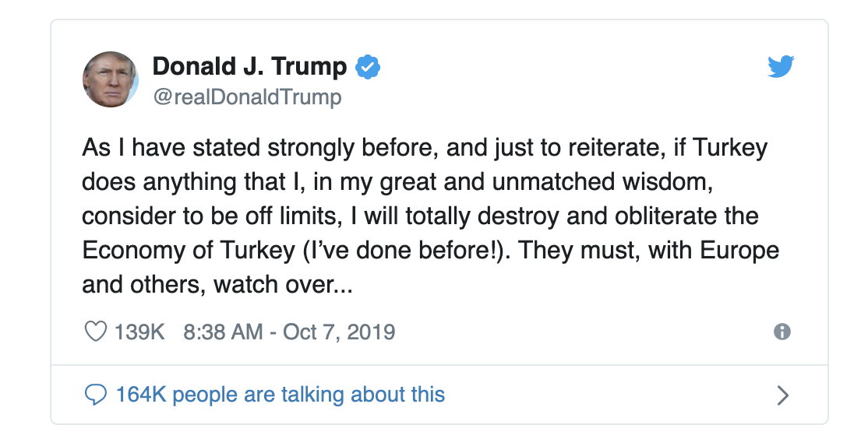Open "people are talking about this" link

point(309,395)
